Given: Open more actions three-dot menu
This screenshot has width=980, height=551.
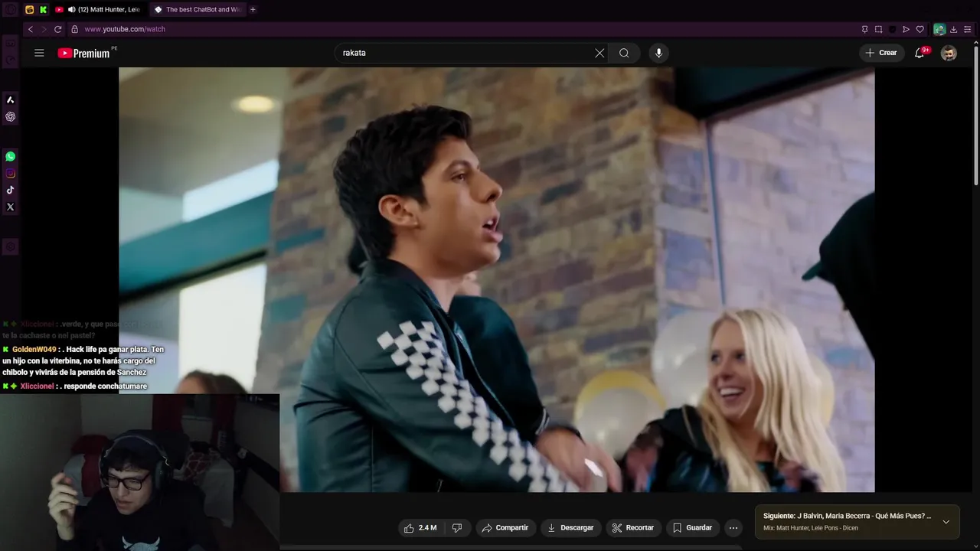Looking at the screenshot, I should [x=733, y=527].
